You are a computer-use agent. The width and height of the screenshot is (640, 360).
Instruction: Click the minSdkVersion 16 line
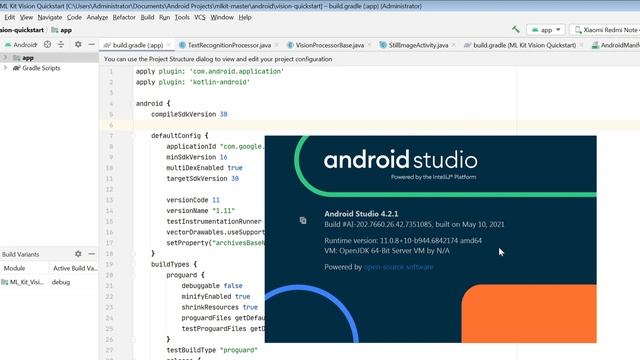[196, 157]
